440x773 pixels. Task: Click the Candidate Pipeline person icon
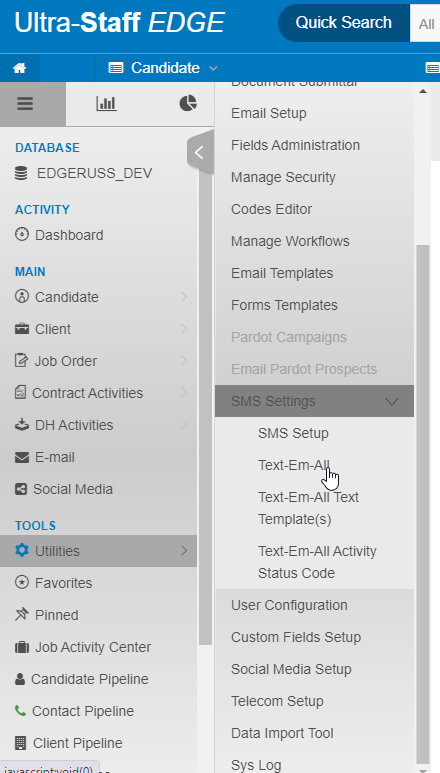[x=20, y=679]
